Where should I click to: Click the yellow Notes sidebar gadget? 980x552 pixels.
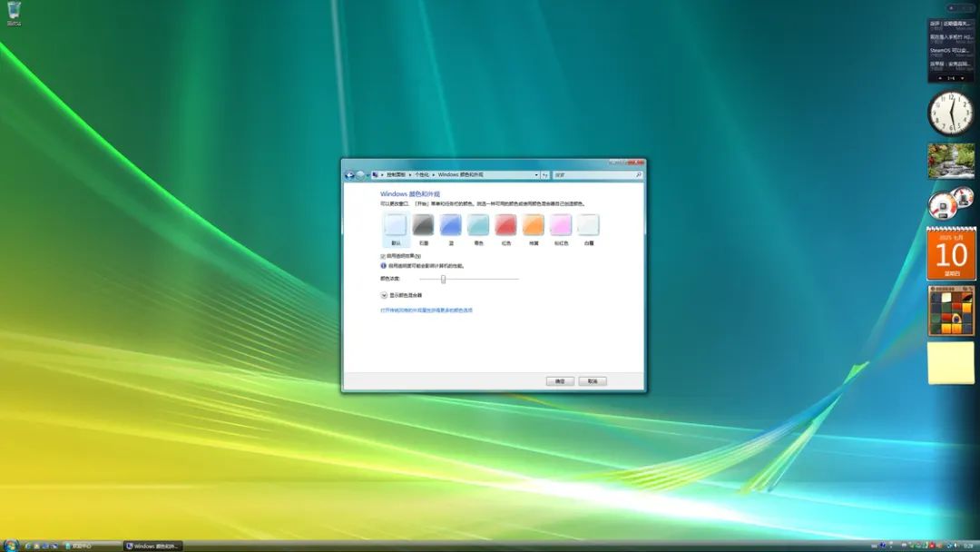click(951, 362)
